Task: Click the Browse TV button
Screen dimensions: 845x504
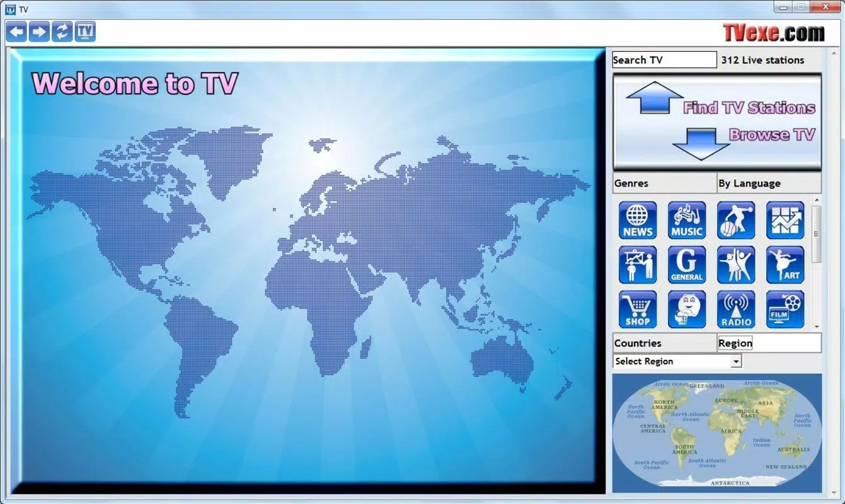Action: click(772, 134)
